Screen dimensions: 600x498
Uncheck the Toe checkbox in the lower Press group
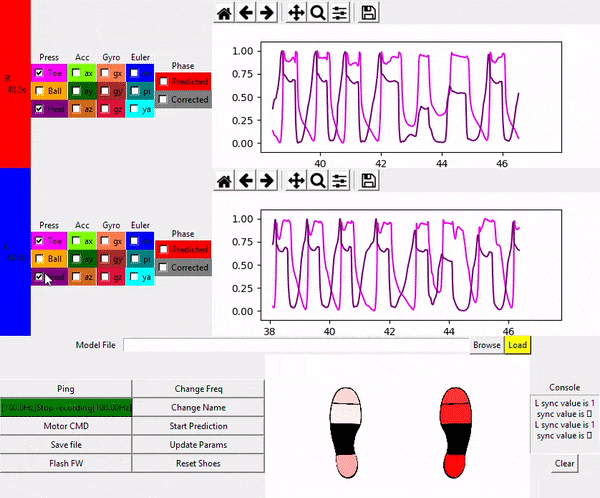tap(39, 240)
